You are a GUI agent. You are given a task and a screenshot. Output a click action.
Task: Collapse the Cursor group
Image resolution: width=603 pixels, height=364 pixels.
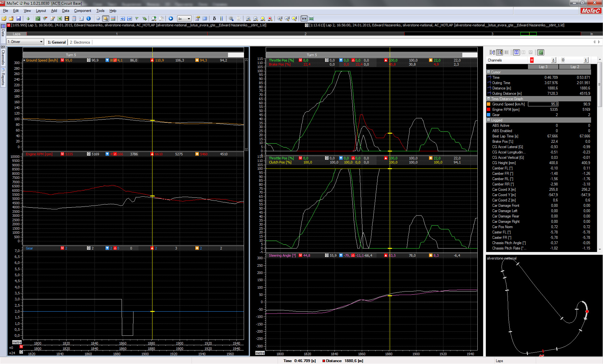pos(489,72)
